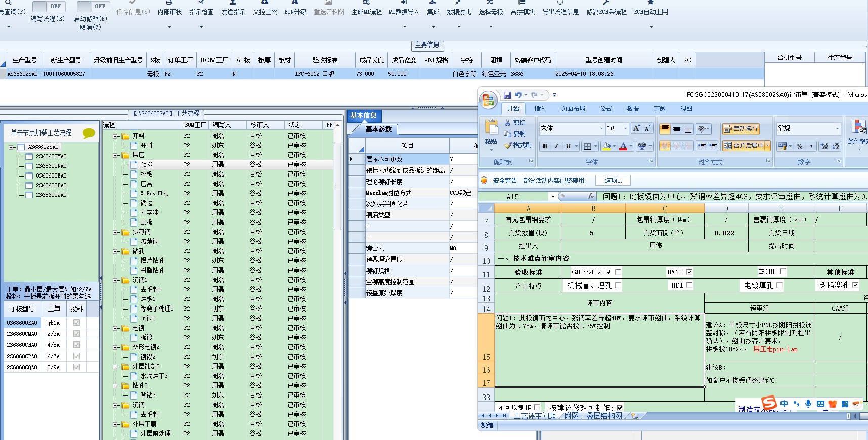Click Copy (复制) in the clipboard group
The height and width of the screenshot is (440, 868).
pyautogui.click(x=515, y=134)
